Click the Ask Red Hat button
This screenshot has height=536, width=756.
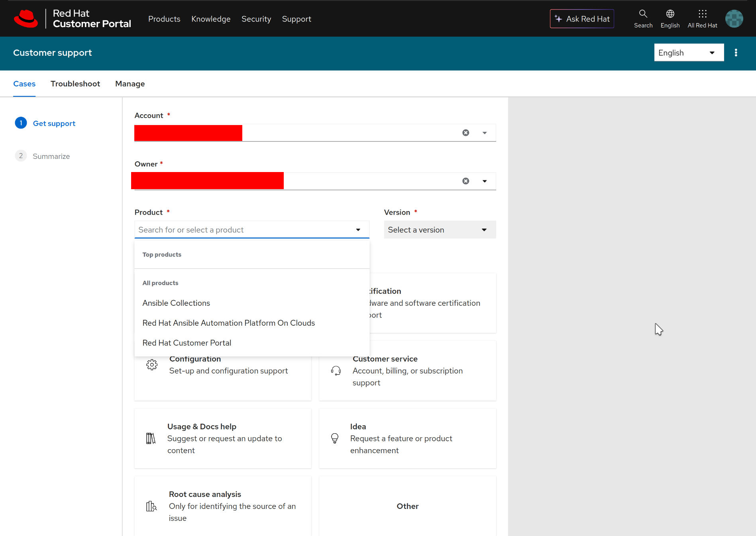click(x=582, y=19)
